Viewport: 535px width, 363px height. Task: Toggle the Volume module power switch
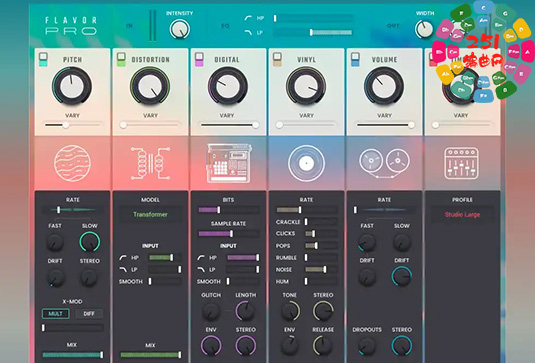355,59
